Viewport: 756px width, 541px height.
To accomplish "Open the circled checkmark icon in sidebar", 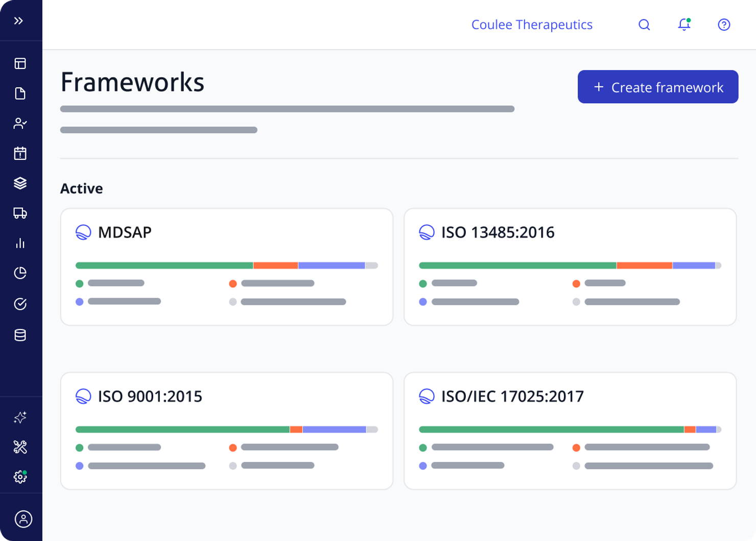I will tap(20, 304).
